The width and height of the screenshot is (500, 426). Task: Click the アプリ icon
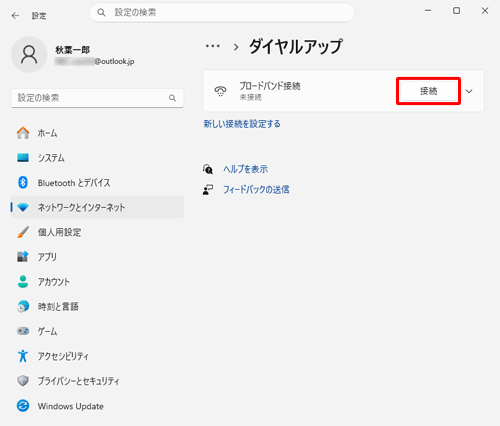click(x=23, y=257)
